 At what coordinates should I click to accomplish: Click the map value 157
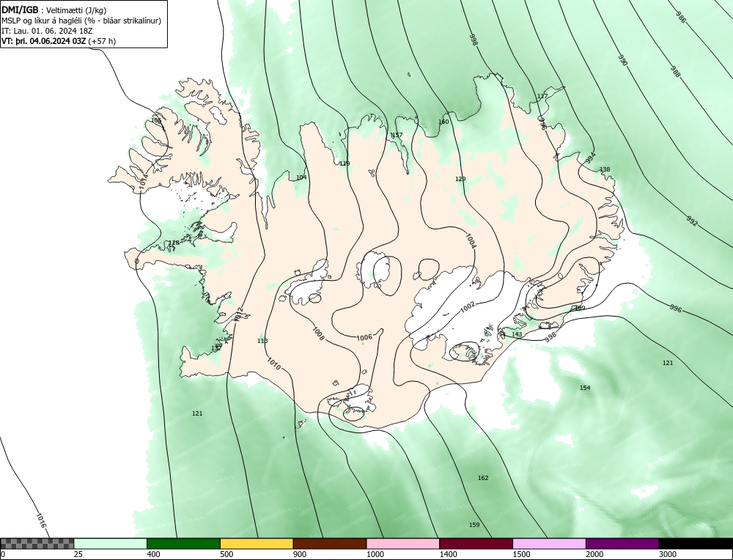[x=397, y=135]
